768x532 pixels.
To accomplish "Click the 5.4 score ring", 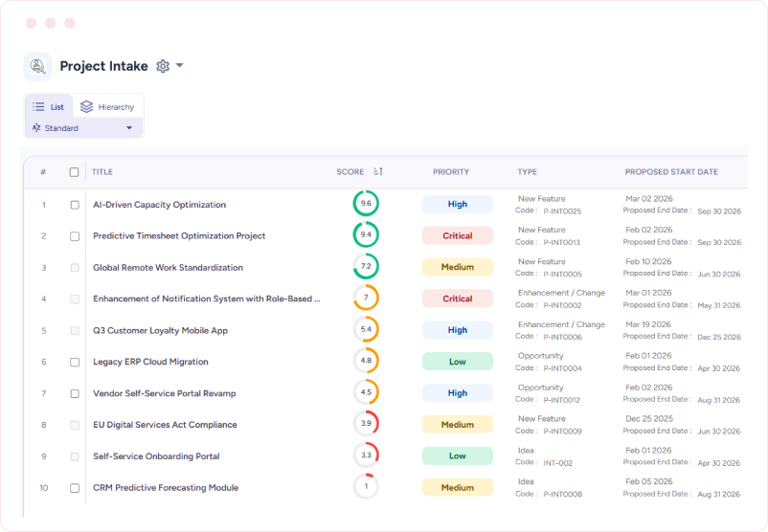I will (x=366, y=329).
